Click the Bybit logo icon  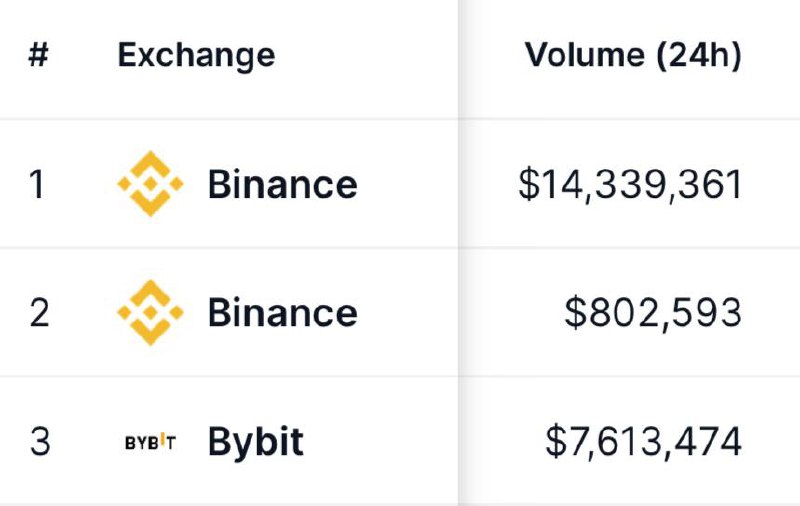150,441
